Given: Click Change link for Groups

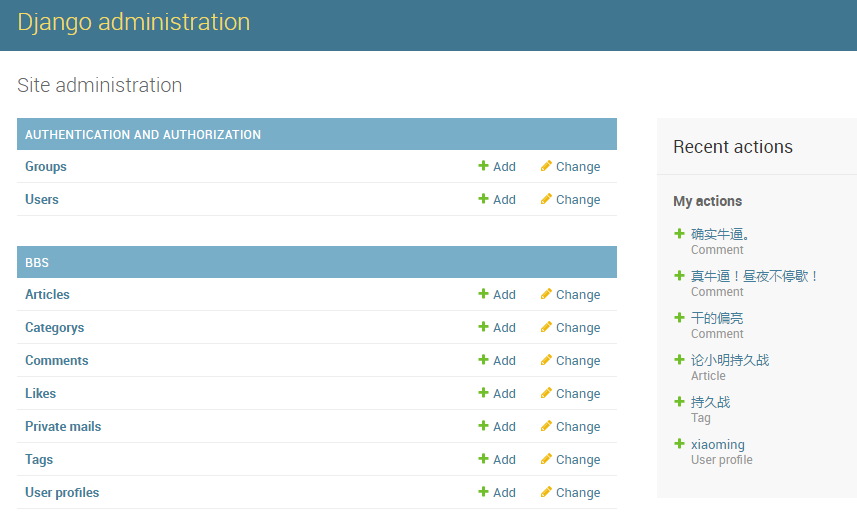Looking at the screenshot, I should [x=578, y=167].
